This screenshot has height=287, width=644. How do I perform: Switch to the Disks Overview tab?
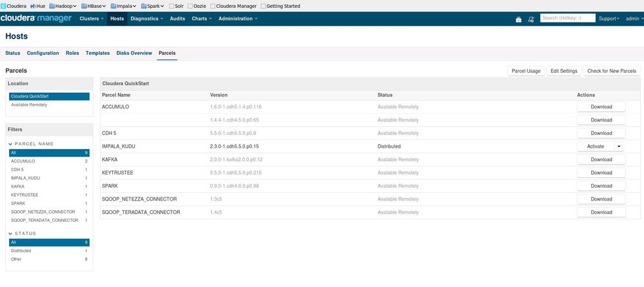[x=134, y=53]
